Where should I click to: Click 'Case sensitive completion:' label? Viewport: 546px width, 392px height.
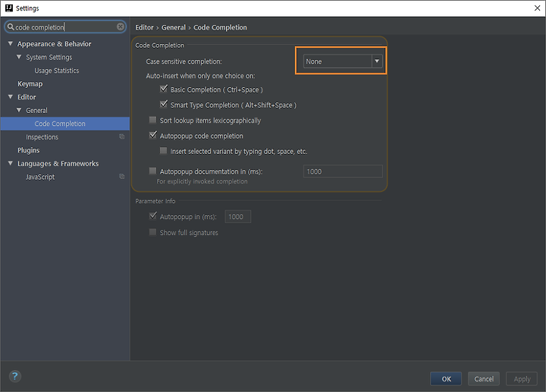pyautogui.click(x=184, y=61)
